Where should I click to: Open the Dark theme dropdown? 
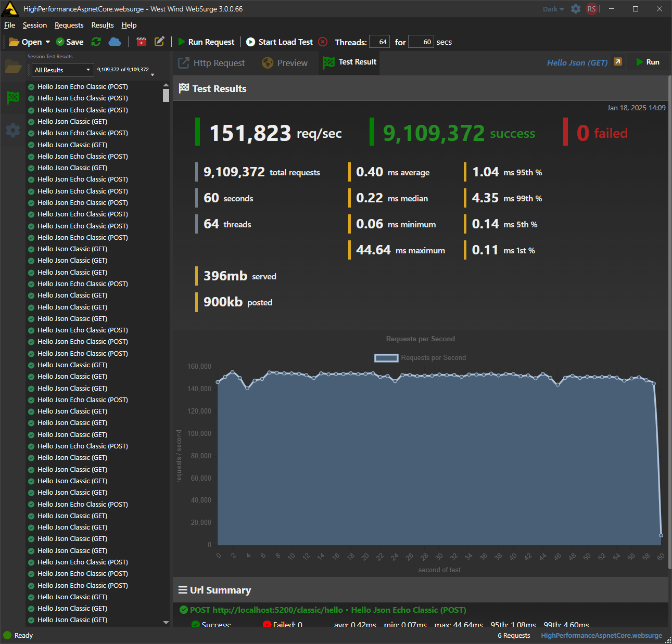point(553,9)
